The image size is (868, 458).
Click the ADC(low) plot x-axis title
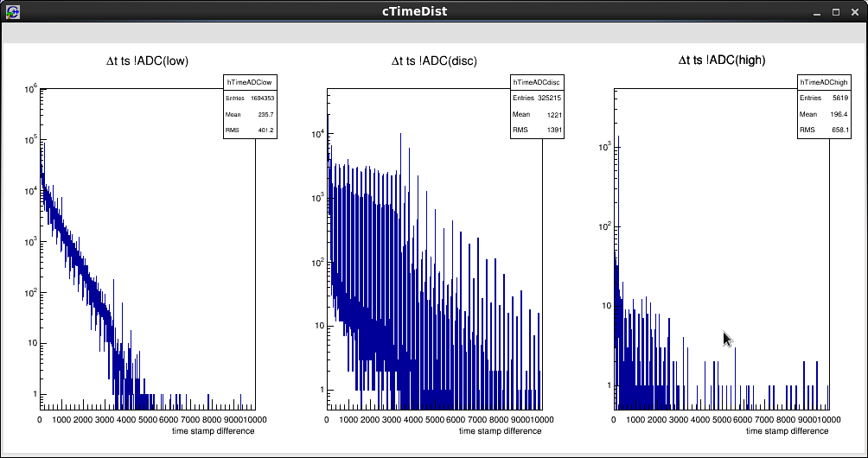(214, 431)
